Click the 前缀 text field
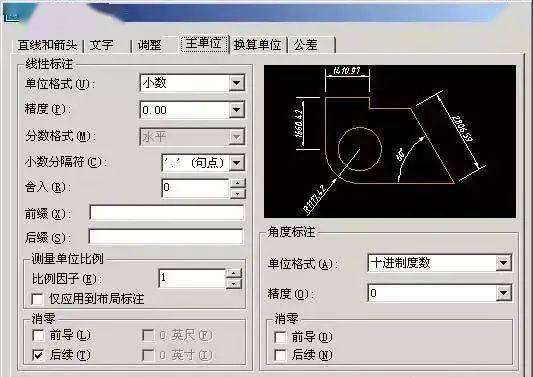Image resolution: width=533 pixels, height=377 pixels. 167,213
